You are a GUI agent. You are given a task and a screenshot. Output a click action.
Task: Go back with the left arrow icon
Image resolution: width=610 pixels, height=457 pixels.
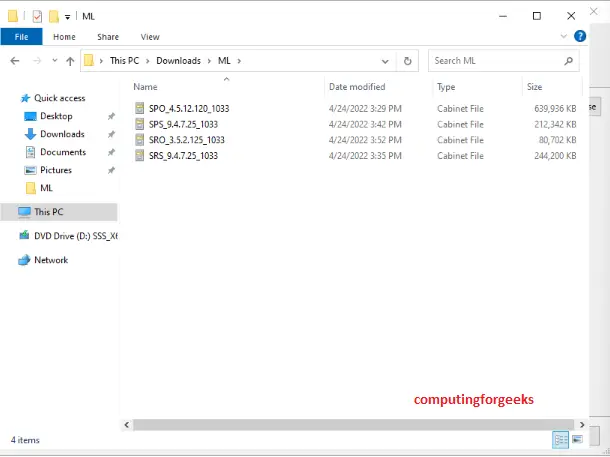pyautogui.click(x=15, y=61)
